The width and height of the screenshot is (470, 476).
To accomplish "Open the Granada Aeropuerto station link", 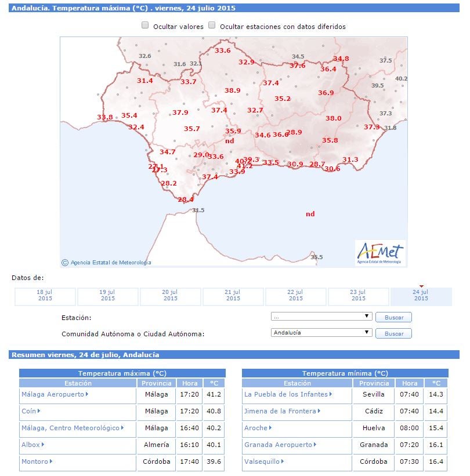I will (x=278, y=445).
